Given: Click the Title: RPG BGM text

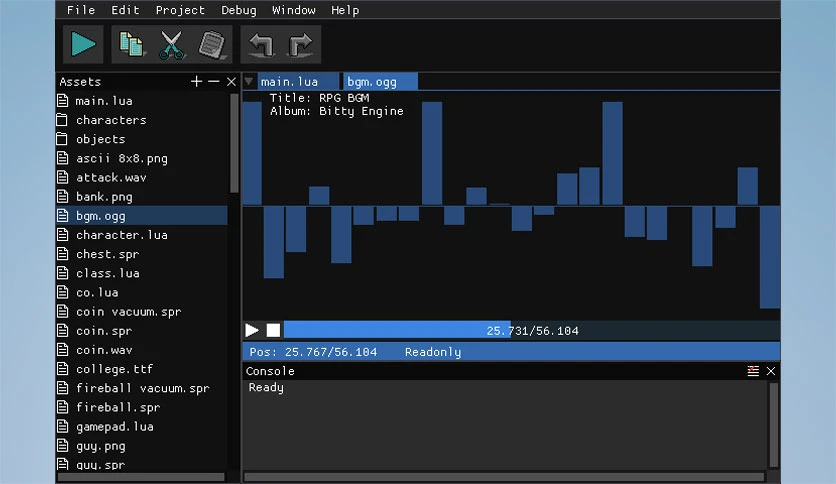Looking at the screenshot, I should click(x=319, y=98).
